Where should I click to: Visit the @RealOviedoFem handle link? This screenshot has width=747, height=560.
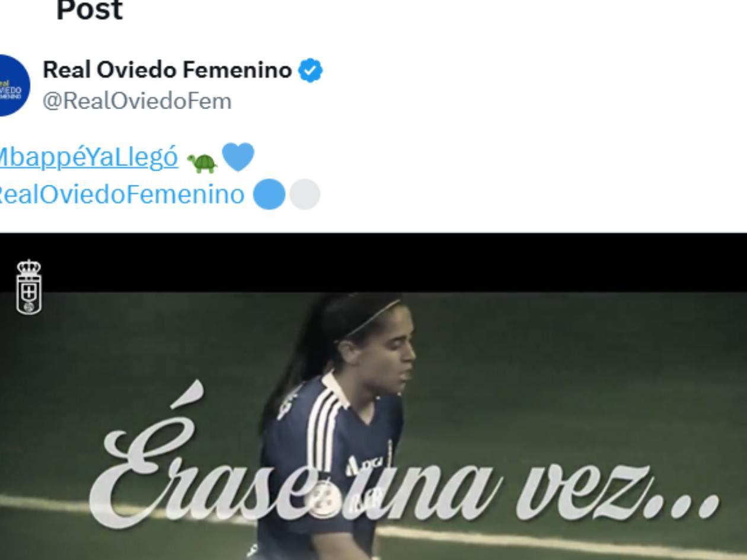click(x=137, y=101)
